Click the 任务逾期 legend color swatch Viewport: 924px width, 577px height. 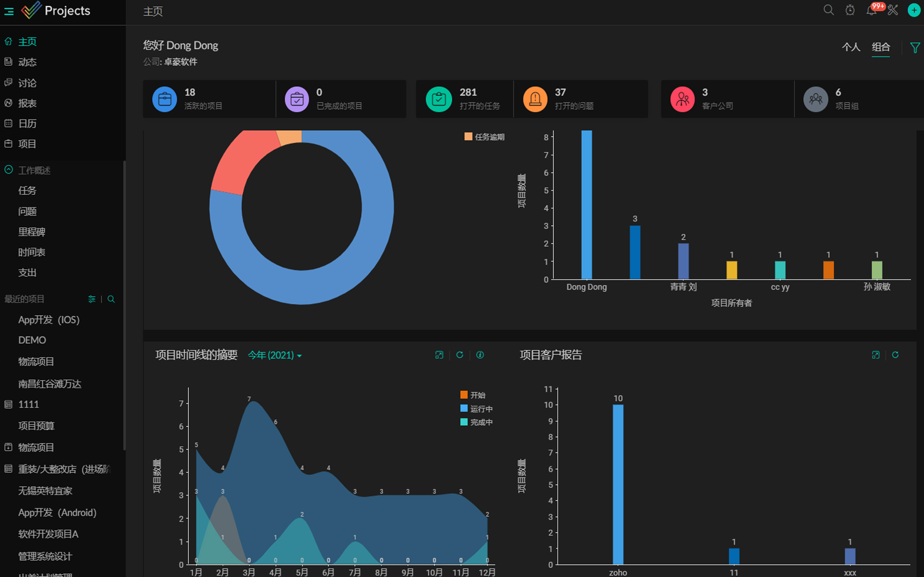[x=468, y=137]
